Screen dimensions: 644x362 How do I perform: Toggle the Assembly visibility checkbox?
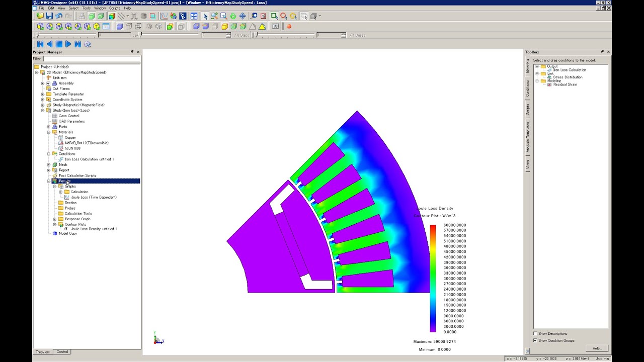pos(48,83)
